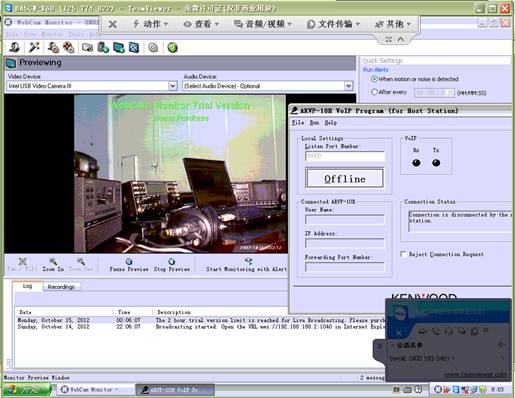Switch to ARVP-10H VoIP taskbar button
Screen dimensions: 515x398
click(x=175, y=390)
